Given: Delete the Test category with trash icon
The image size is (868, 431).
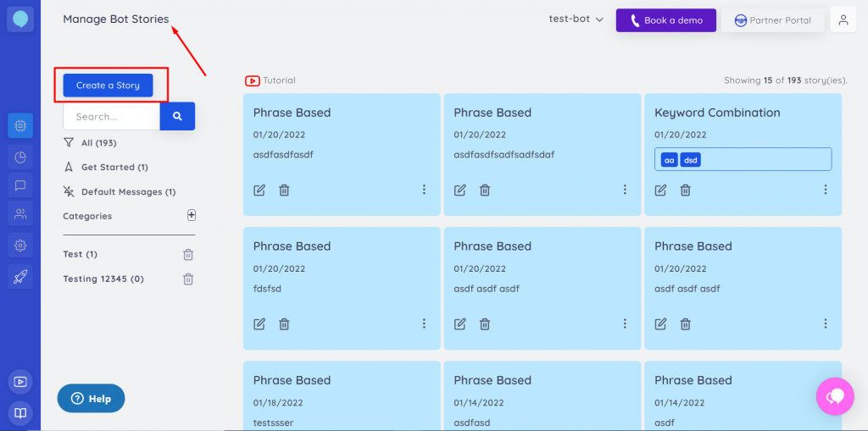Looking at the screenshot, I should pos(188,255).
